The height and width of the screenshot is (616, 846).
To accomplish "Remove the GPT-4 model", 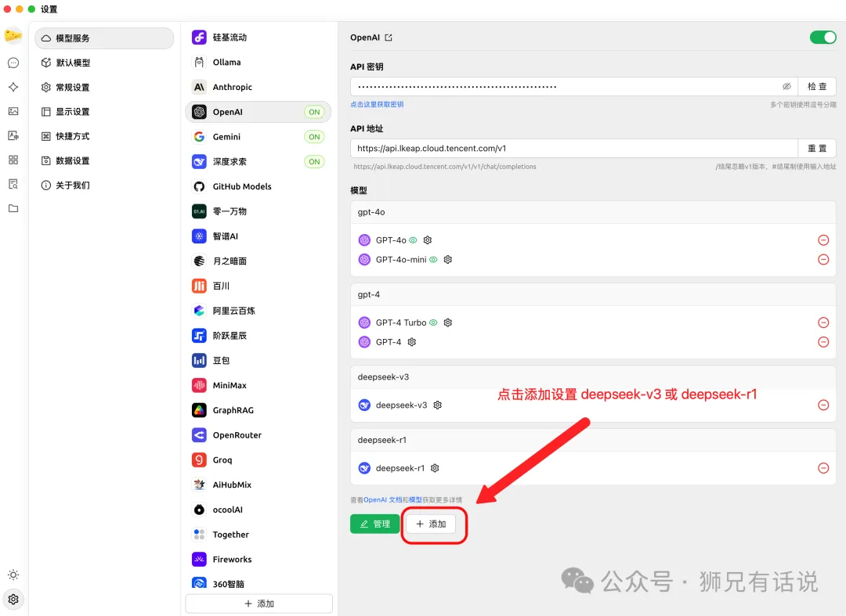I will pyautogui.click(x=823, y=342).
